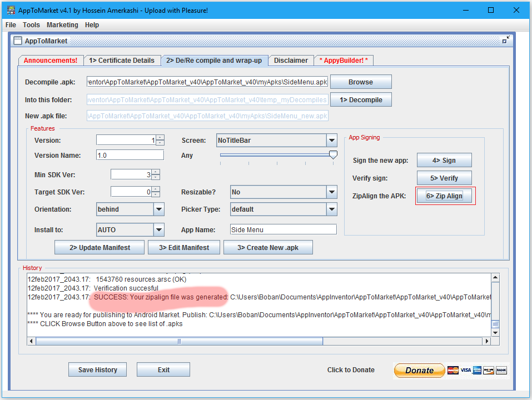This screenshot has width=532, height=400.
Task: Click the 5> Verify button
Action: 444,178
